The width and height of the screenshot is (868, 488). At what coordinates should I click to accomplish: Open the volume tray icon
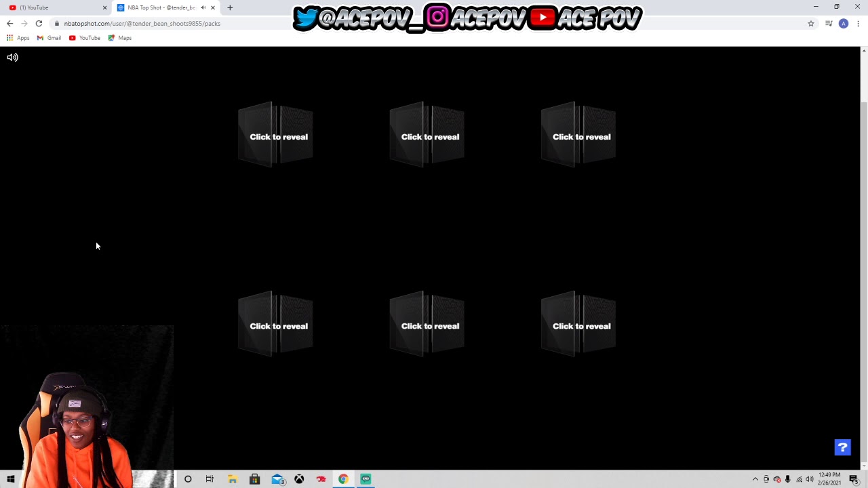810,479
